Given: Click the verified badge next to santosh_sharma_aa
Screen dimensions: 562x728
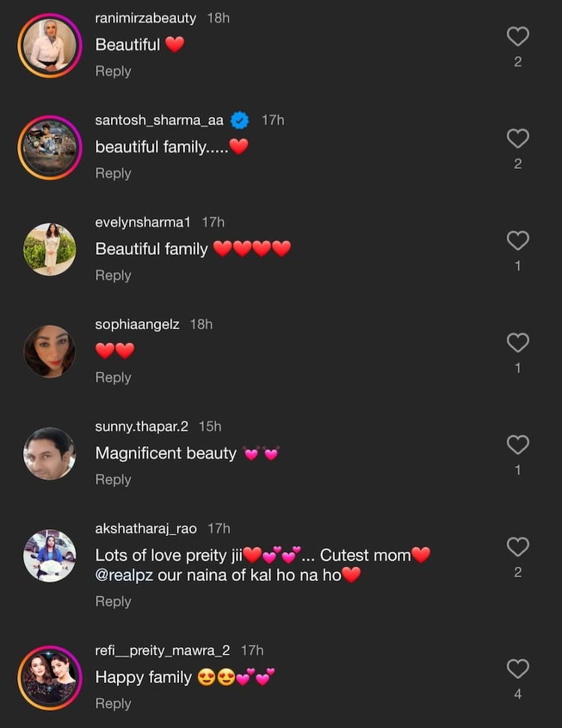Looking at the screenshot, I should (x=238, y=118).
